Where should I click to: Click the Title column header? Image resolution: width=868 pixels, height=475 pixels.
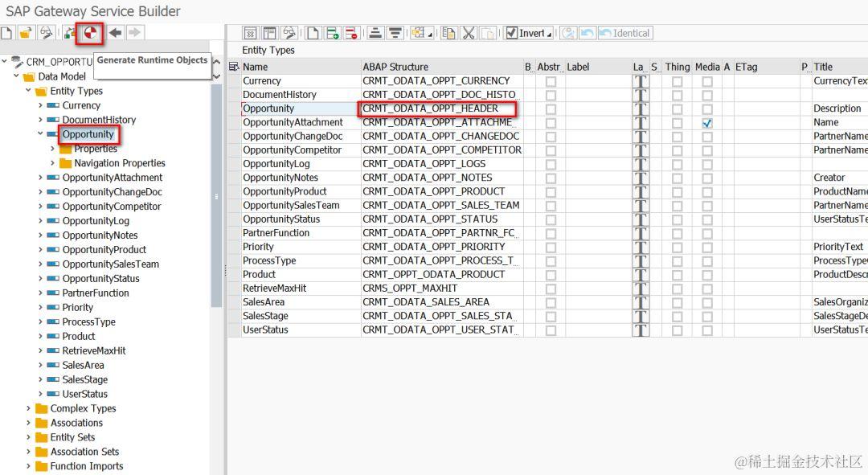click(839, 67)
